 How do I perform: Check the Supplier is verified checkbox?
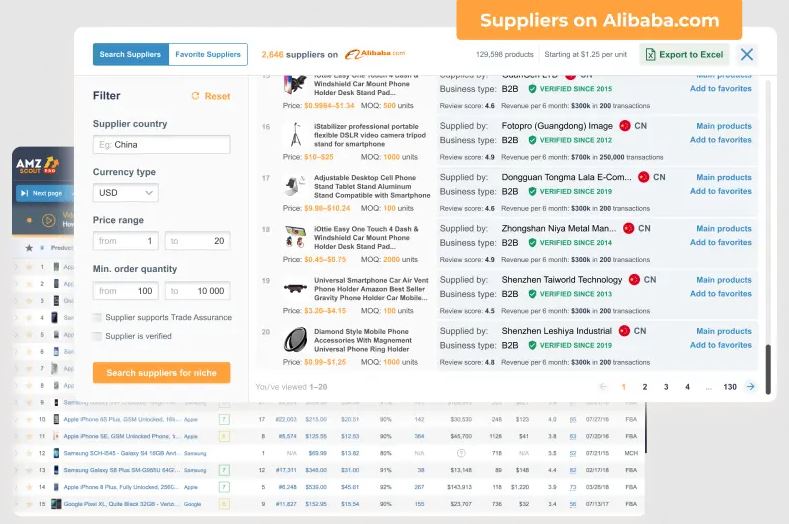click(97, 336)
